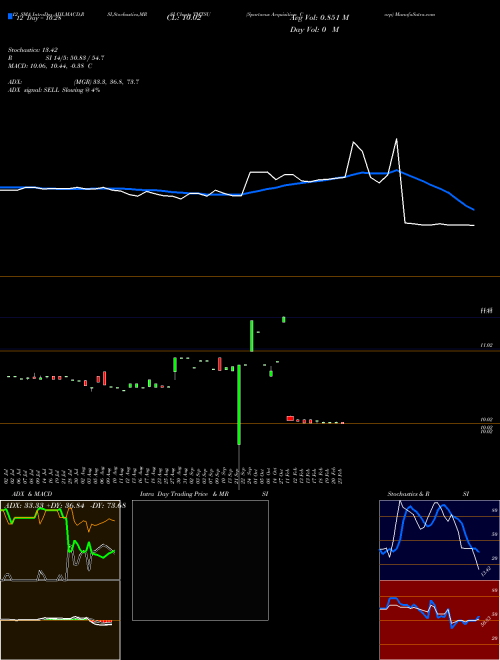500x660 pixels.
Task: Click the 'ADX & MACD' panel title
Action: click(32, 494)
